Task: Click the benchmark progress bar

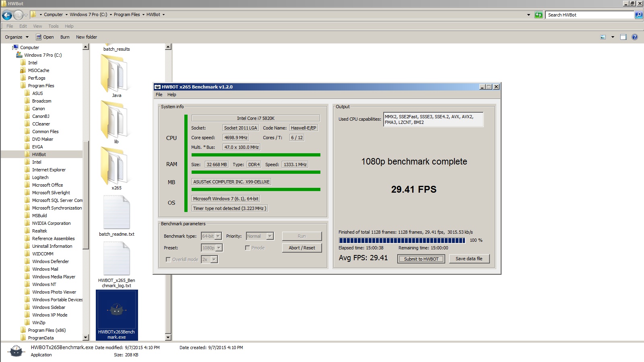Action: pos(402,240)
